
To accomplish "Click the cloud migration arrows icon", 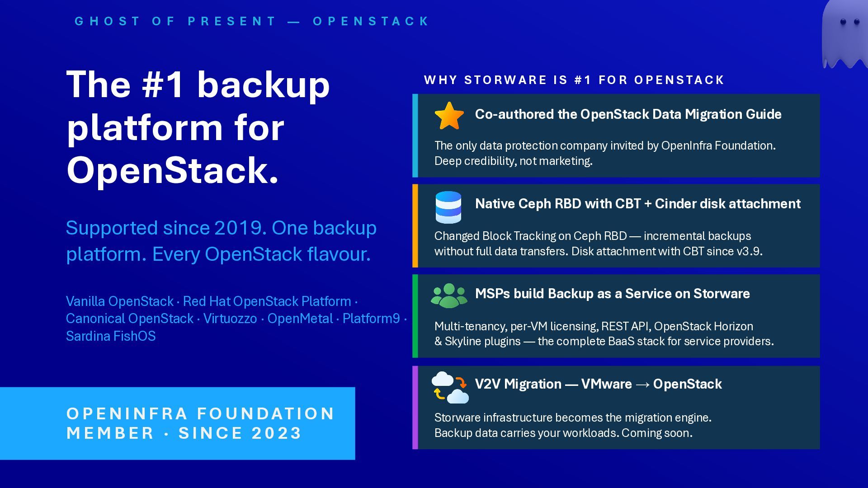I will [x=449, y=387].
